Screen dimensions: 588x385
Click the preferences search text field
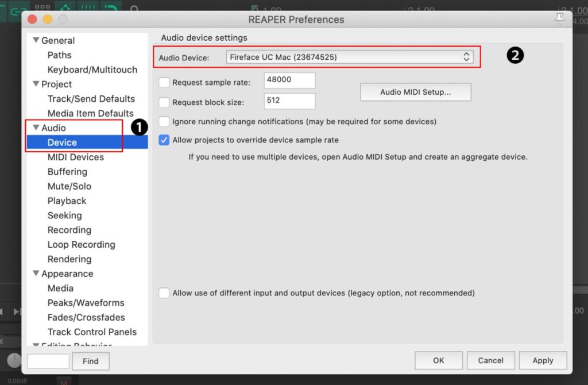(x=48, y=361)
